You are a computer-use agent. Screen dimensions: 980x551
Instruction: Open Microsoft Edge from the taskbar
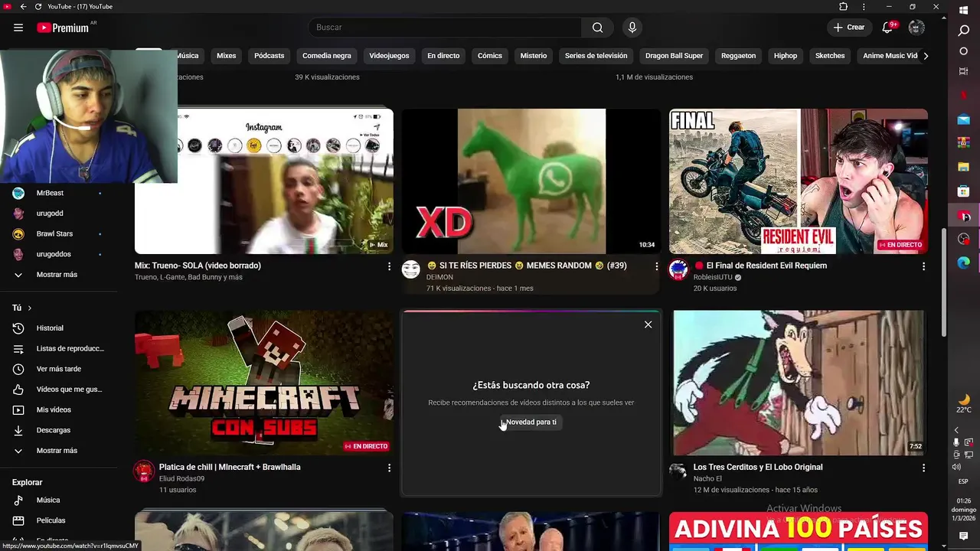pyautogui.click(x=964, y=262)
